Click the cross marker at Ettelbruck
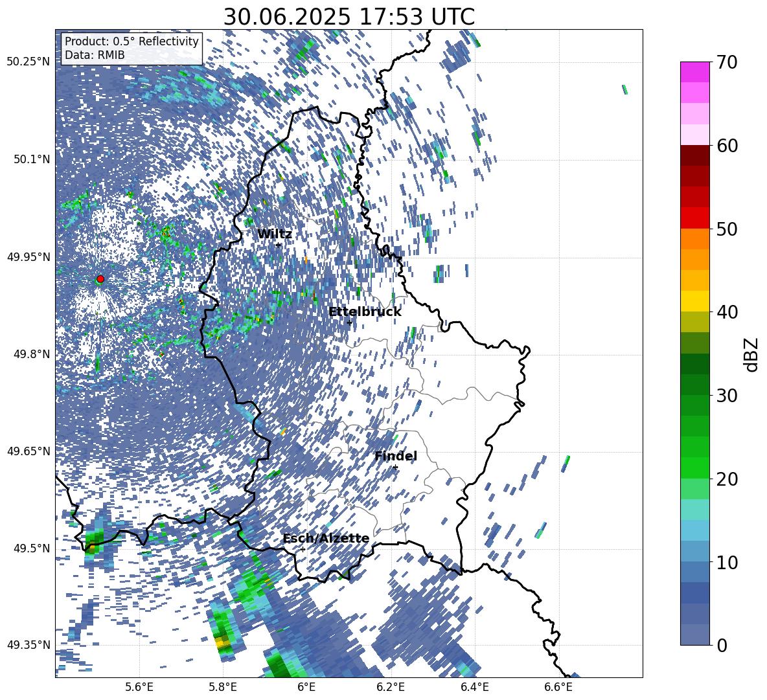The image size is (767, 700). click(x=349, y=322)
